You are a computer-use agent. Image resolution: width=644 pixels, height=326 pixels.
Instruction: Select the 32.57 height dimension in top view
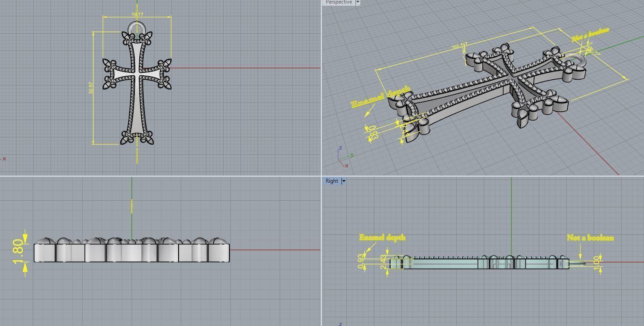[x=91, y=88]
